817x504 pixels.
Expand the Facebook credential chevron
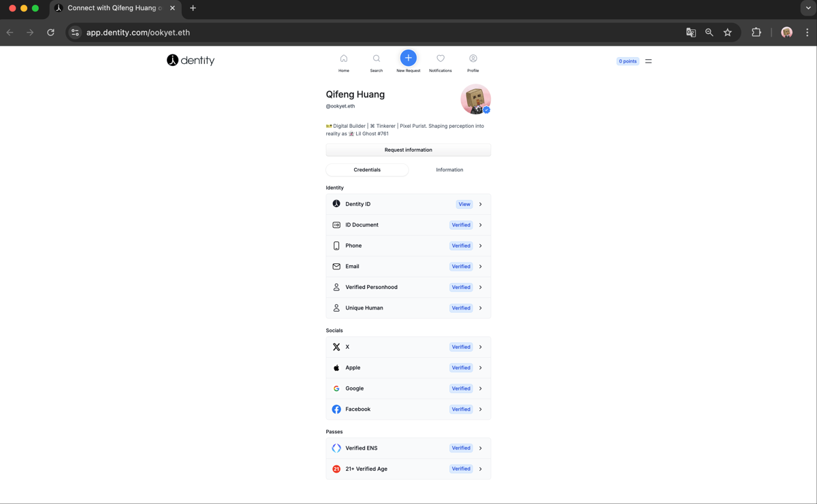(481, 409)
